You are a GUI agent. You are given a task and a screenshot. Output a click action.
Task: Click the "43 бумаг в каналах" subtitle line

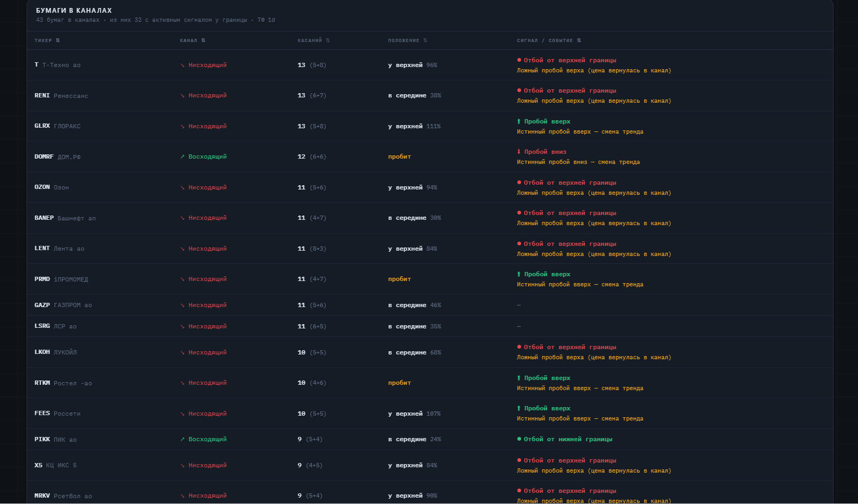(x=155, y=20)
